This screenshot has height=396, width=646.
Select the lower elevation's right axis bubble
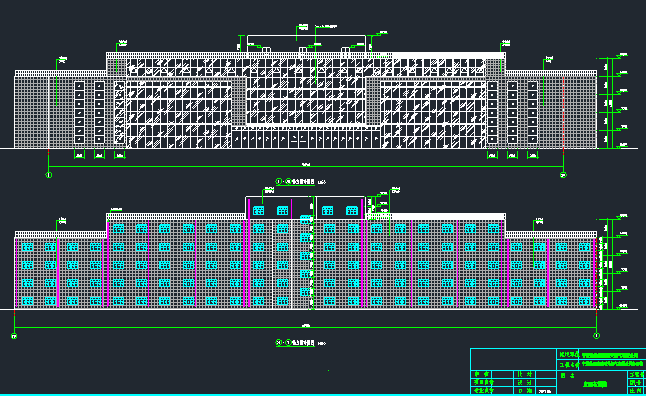pyautogui.click(x=596, y=336)
